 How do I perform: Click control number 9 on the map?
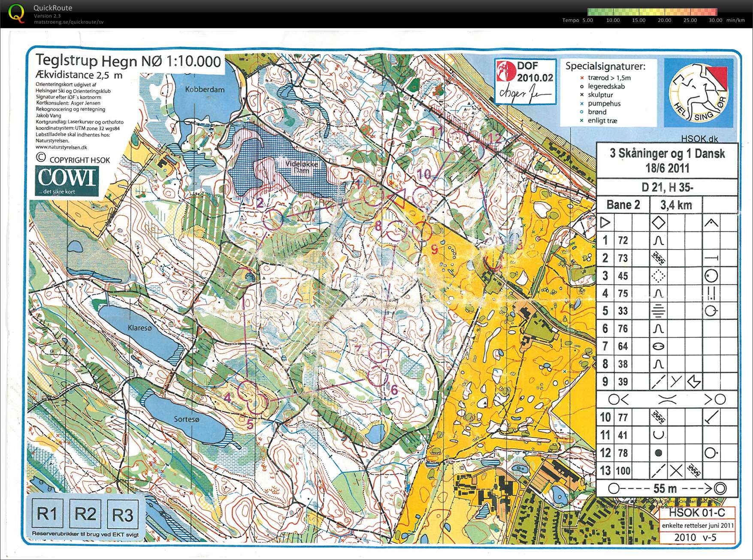coord(434,249)
